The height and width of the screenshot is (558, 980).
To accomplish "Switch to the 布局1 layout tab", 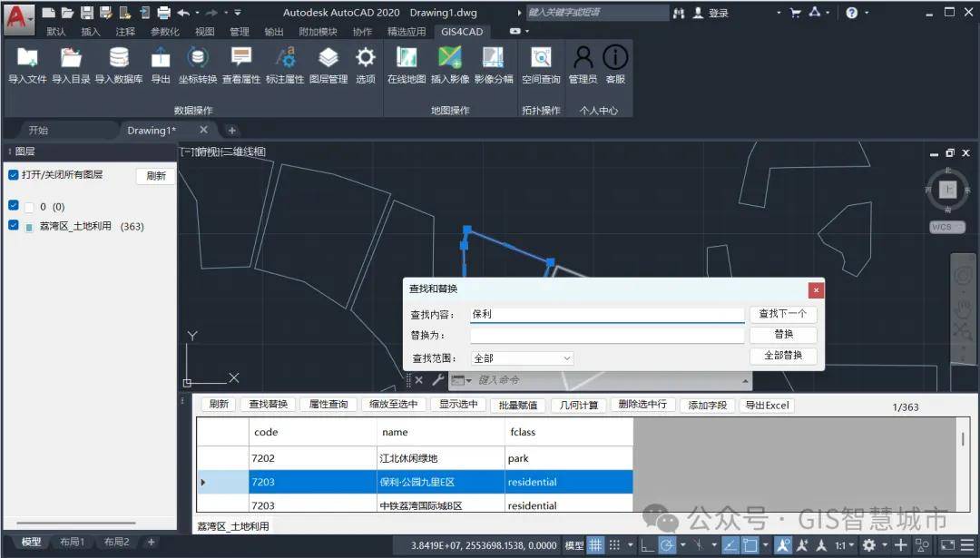I will (72, 542).
